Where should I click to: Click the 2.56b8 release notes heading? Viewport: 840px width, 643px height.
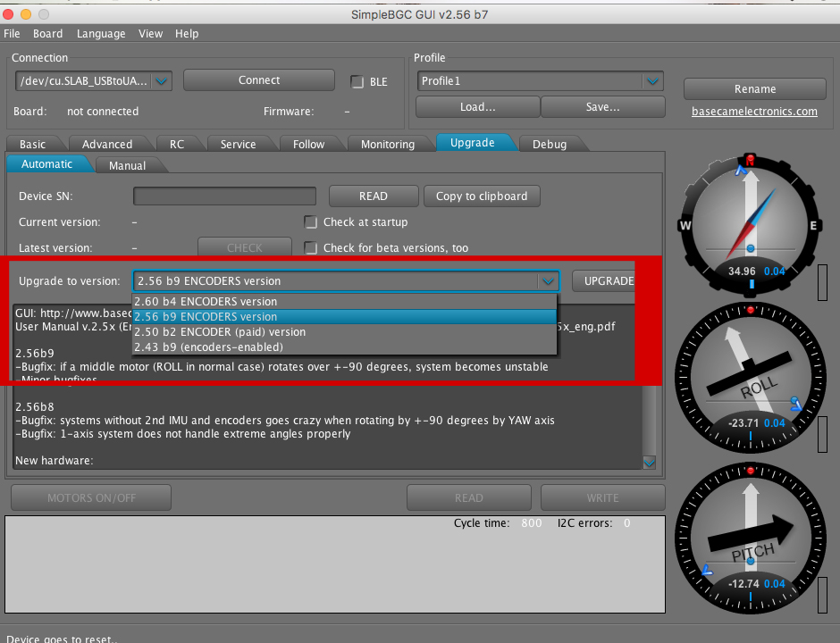pos(35,407)
